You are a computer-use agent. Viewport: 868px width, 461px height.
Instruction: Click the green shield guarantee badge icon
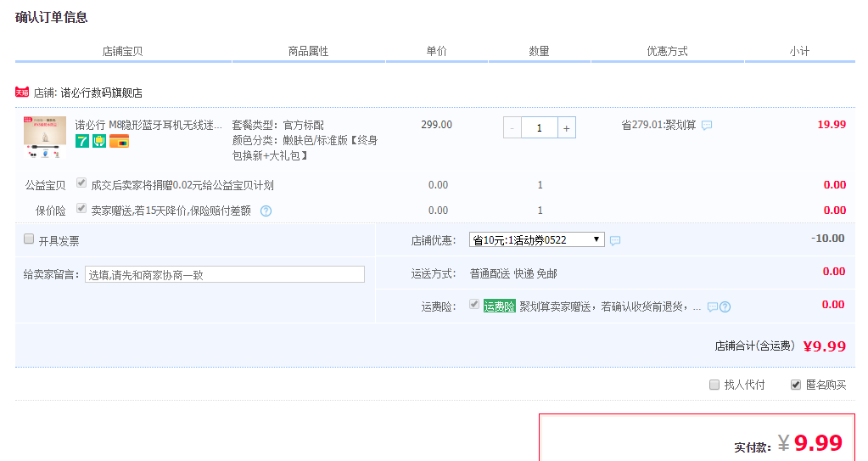pyautogui.click(x=99, y=141)
